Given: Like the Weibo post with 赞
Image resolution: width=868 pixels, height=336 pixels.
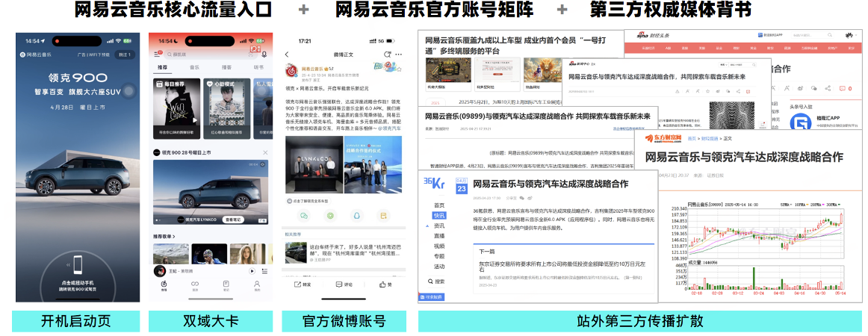Looking at the screenshot, I should click(385, 284).
